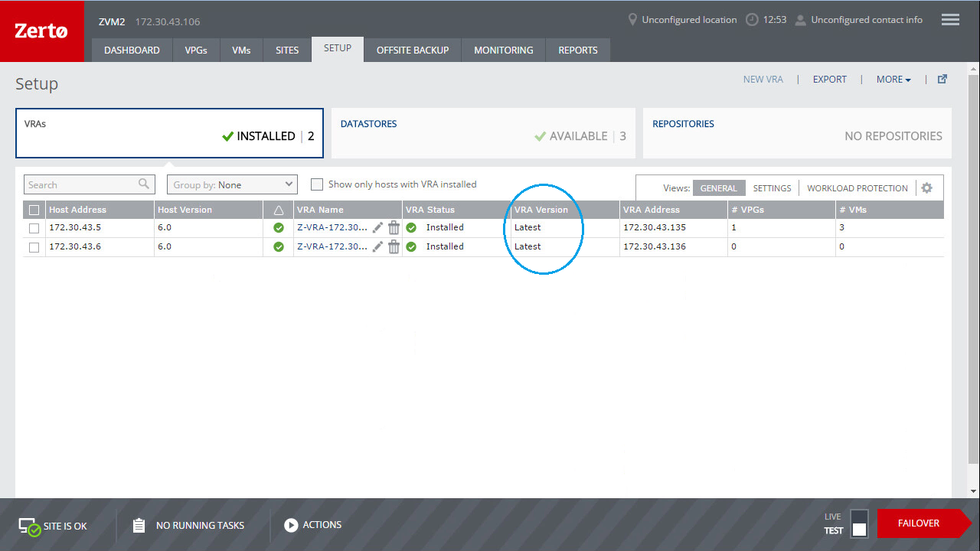Check the row checkbox for host 172.30.43.5
The height and width of the screenshot is (551, 980).
point(34,228)
